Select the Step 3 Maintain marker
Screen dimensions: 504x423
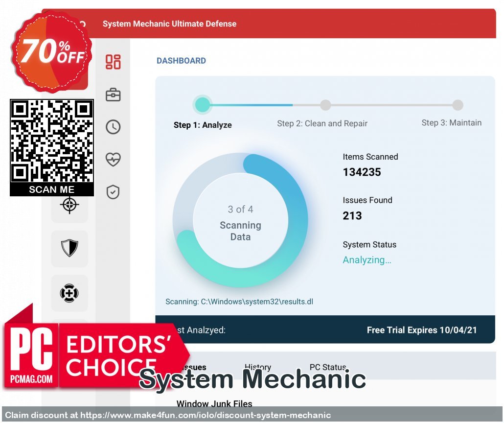[x=458, y=105]
